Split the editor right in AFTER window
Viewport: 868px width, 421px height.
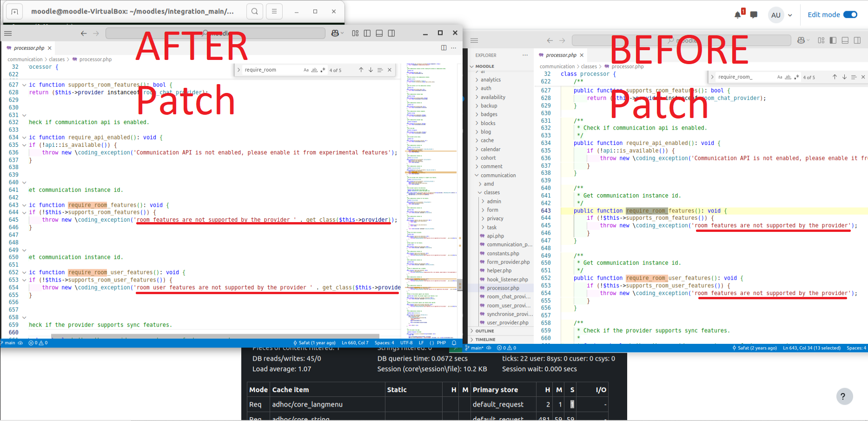(444, 48)
